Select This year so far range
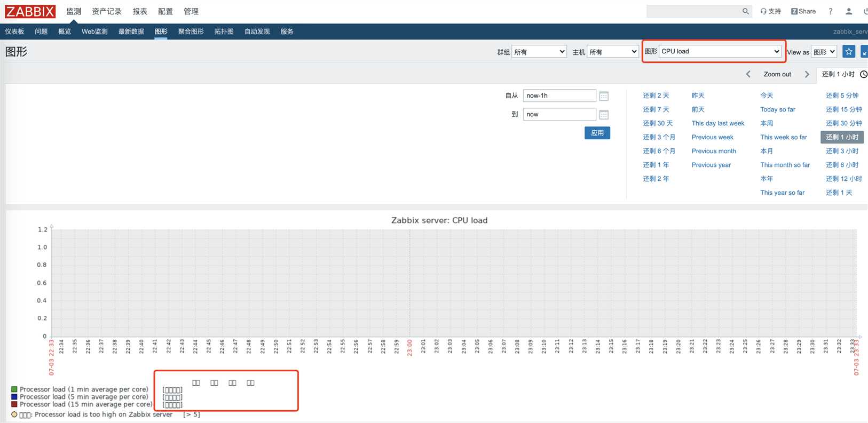This screenshot has width=868, height=423. 783,193
